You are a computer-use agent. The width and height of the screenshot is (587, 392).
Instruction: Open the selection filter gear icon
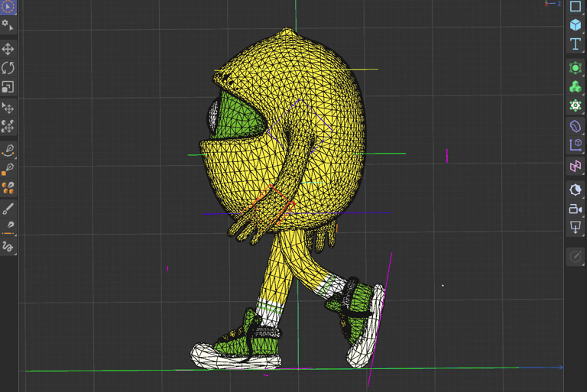coord(8,25)
